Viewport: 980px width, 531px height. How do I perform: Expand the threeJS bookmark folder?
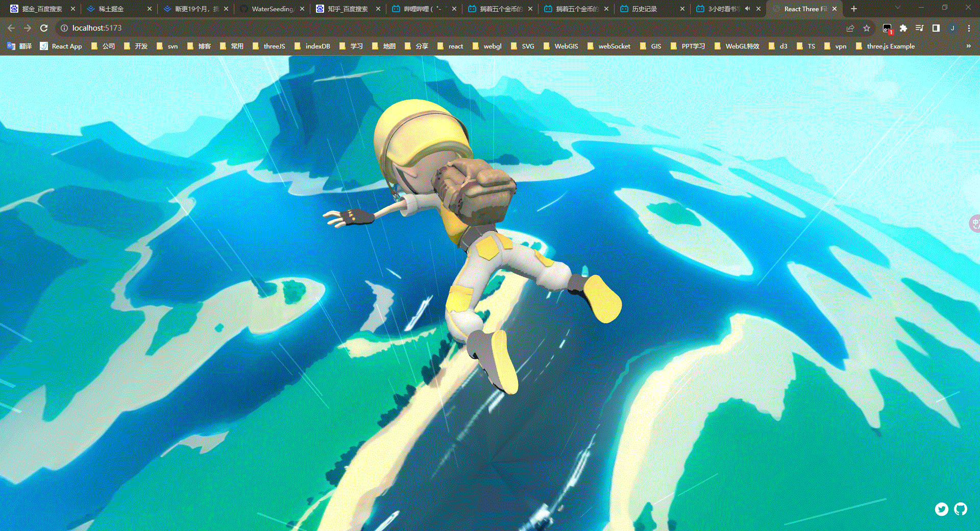point(268,46)
